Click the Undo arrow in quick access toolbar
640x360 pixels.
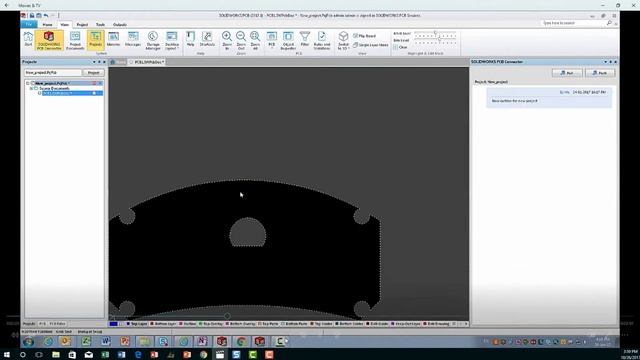point(46,16)
